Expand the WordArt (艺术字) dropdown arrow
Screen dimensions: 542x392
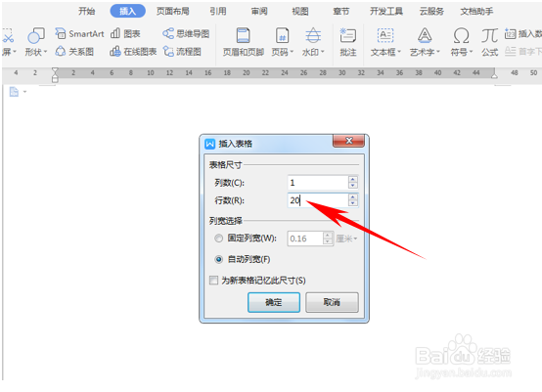[x=438, y=52]
